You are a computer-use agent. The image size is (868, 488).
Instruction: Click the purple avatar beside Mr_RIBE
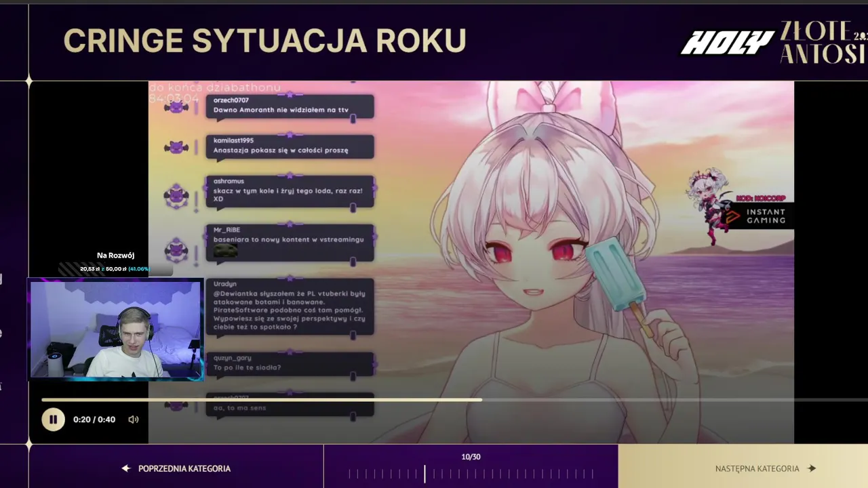click(176, 250)
